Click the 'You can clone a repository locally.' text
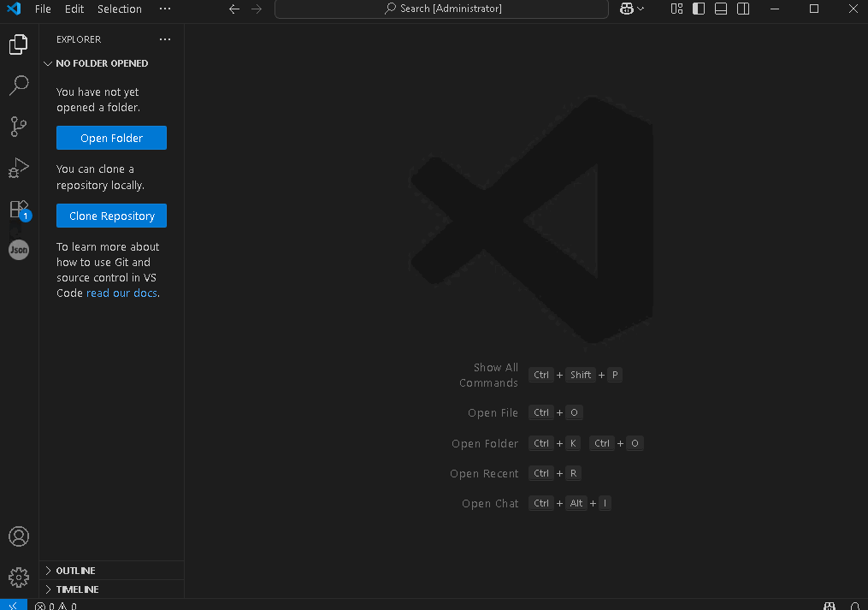Image resolution: width=868 pixels, height=610 pixels. (x=100, y=177)
